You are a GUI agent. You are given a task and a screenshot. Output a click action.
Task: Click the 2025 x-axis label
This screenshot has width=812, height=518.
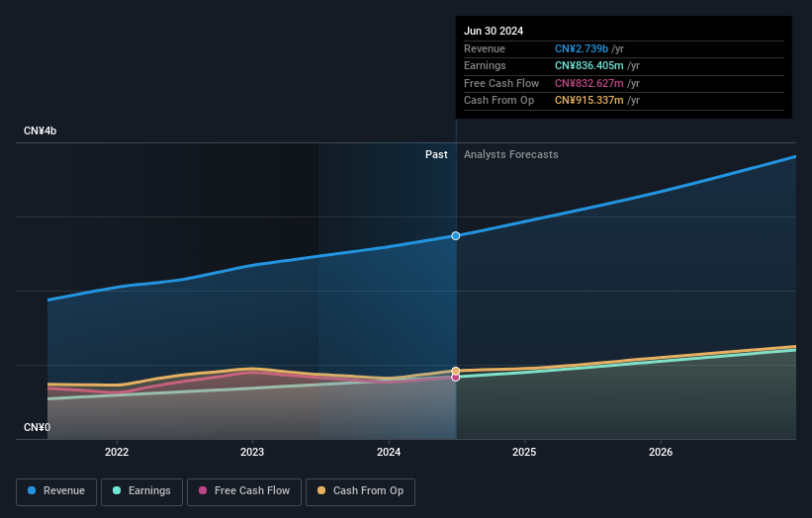tap(524, 453)
